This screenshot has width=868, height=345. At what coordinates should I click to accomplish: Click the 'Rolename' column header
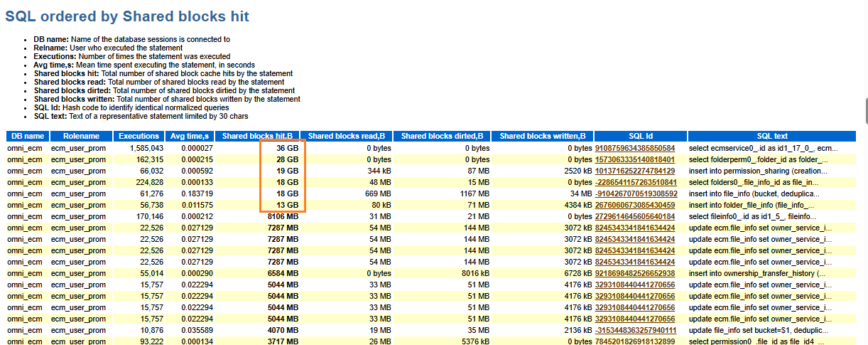[82, 136]
